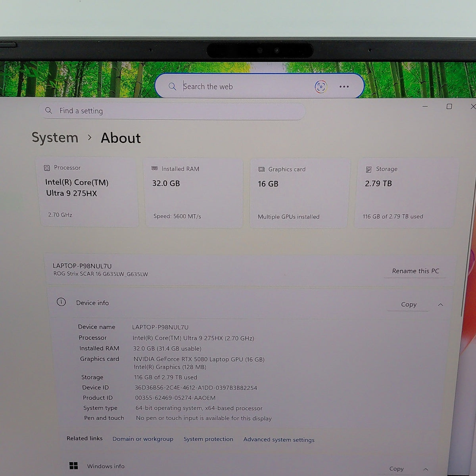Click Rename this PC button
The height and width of the screenshot is (476, 476).
pos(415,271)
